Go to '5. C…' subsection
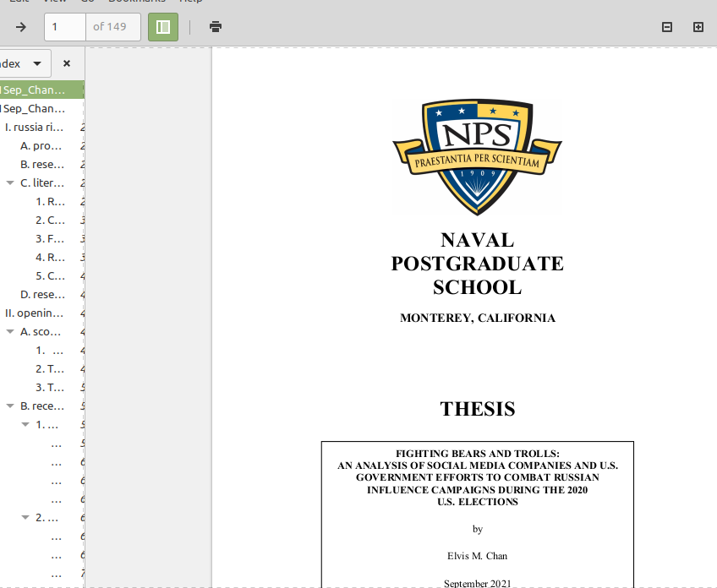717x588 pixels. click(x=50, y=276)
